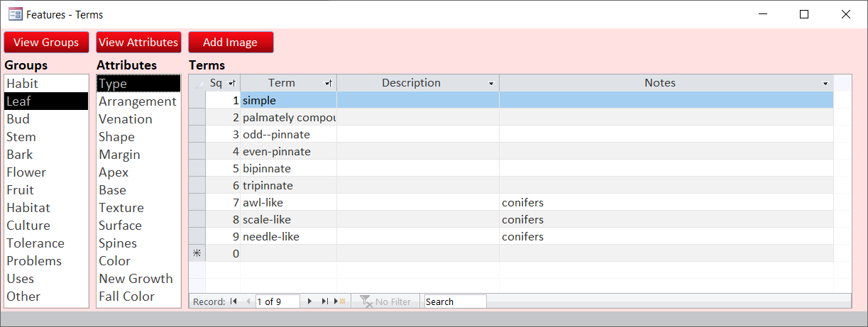Select Flower in the Groups list

click(26, 172)
